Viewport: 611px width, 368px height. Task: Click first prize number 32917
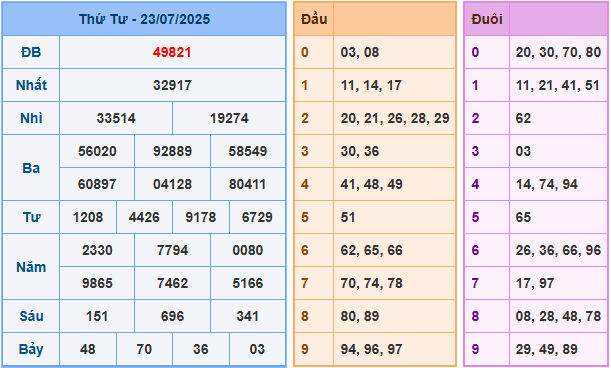[172, 85]
